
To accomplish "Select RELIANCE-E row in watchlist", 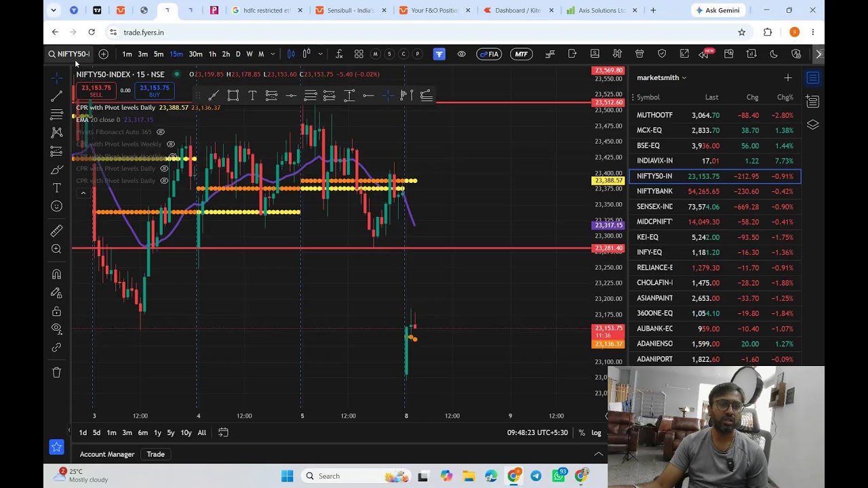I will (715, 268).
